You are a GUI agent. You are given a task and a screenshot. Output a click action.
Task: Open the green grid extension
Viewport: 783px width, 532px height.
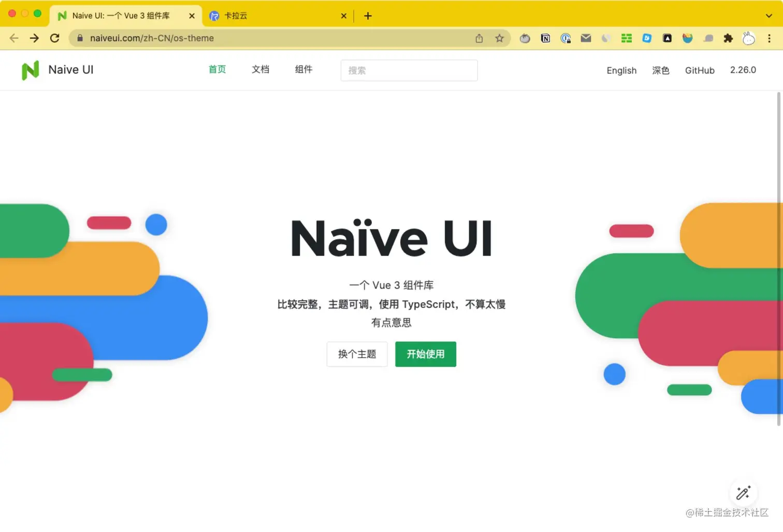[x=627, y=38]
